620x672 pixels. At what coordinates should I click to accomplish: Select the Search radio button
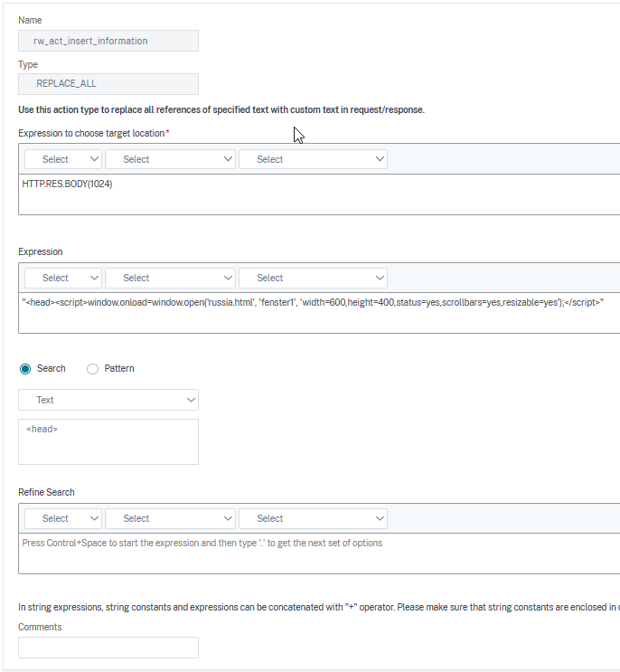click(25, 369)
